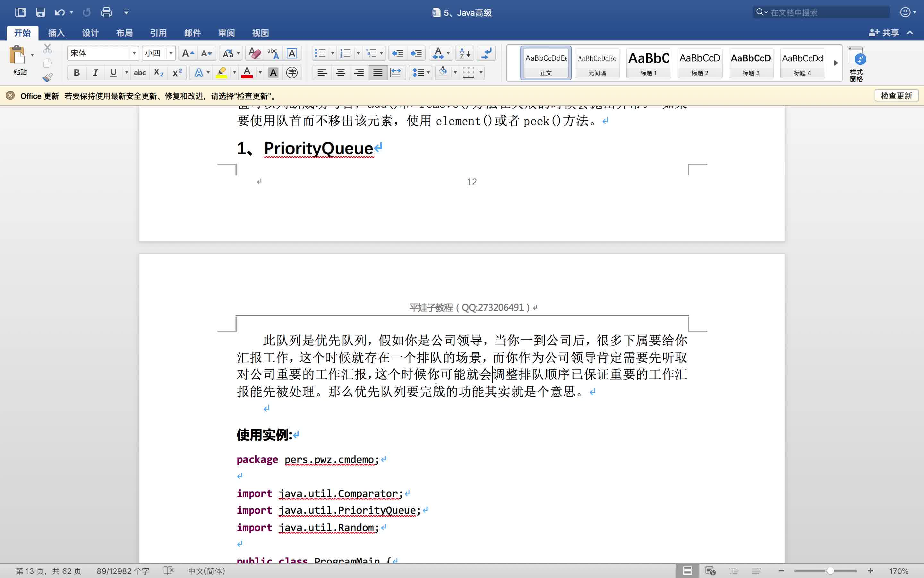Click the search in document field
Image resolution: width=924 pixels, height=578 pixels.
(x=821, y=12)
